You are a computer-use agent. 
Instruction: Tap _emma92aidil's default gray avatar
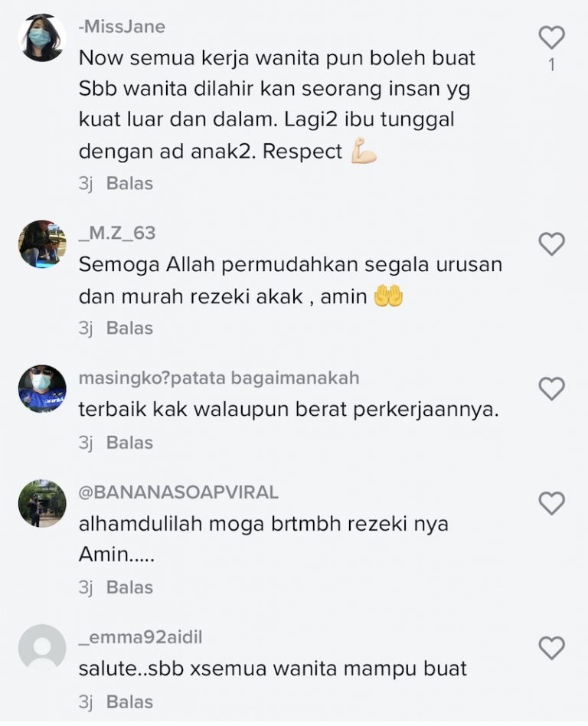42,648
